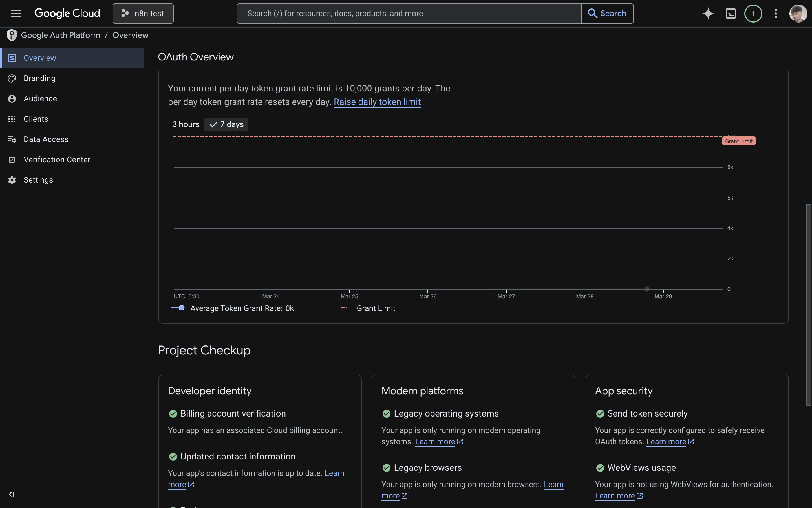Screen dimensions: 812x508
Task: Open the Branding section
Action: pos(72,78)
